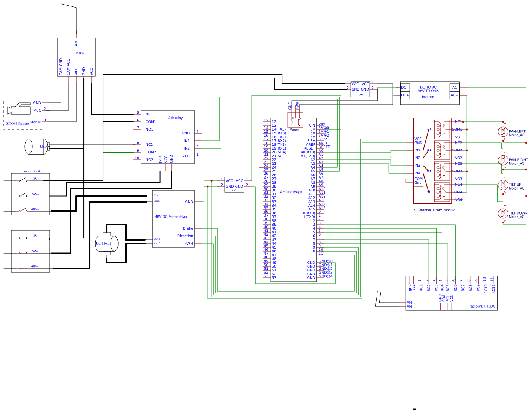Click the 12V+ circuit breaker switch
This screenshot has height=413, width=532.
23,180
